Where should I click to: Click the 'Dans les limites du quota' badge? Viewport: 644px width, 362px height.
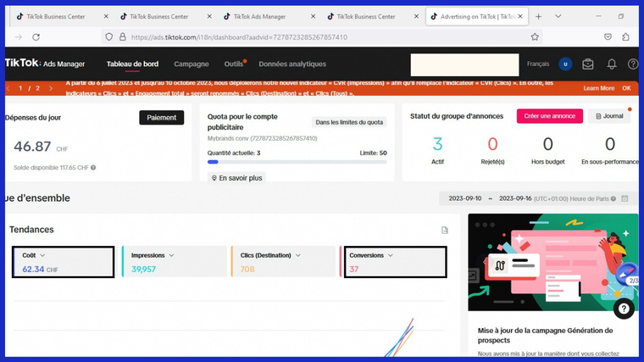[349, 122]
